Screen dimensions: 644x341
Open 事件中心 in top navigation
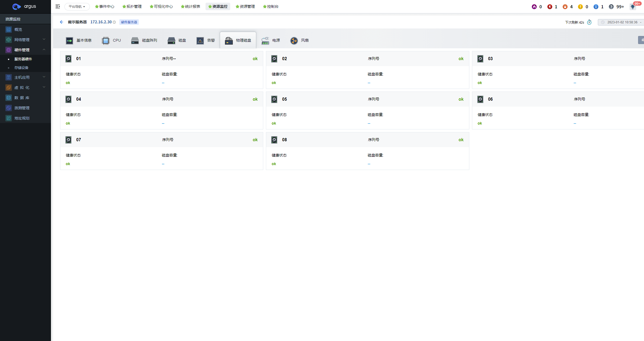(105, 6)
